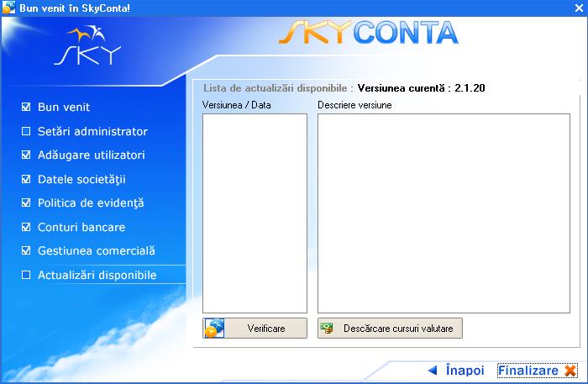588x384 pixels.
Task: Click the Sky bird logo
Action: click(x=87, y=45)
